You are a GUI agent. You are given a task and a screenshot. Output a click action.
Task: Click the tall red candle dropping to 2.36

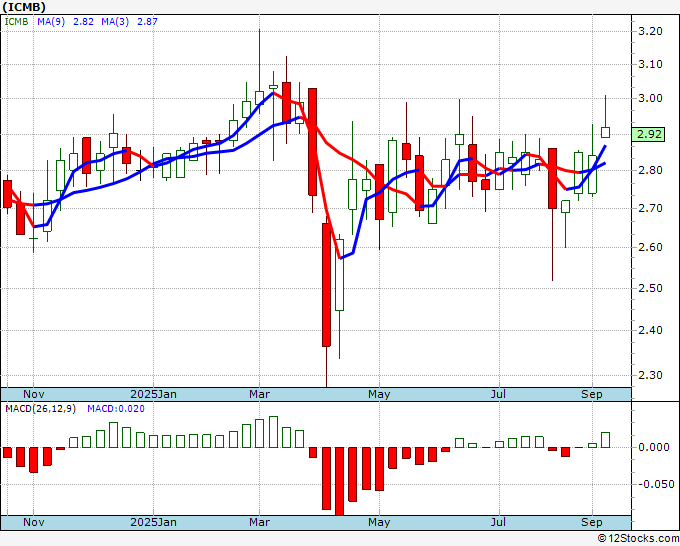tap(326, 284)
